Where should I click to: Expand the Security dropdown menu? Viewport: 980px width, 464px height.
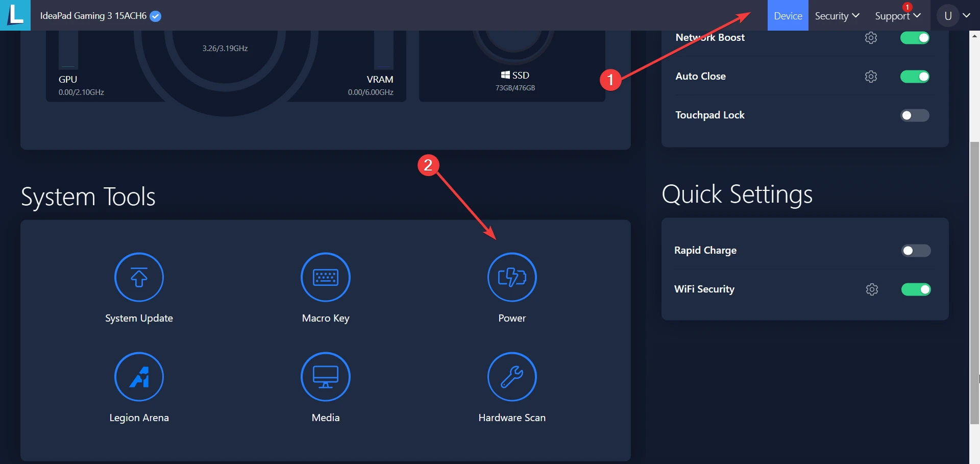[x=837, y=16]
